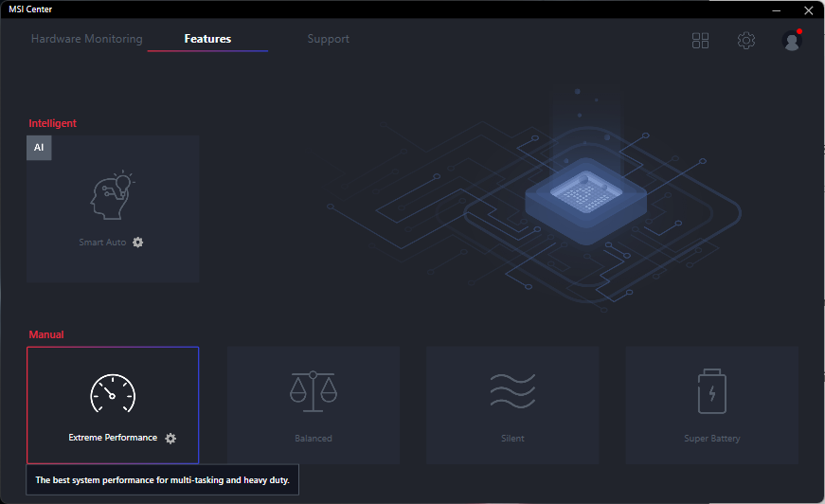Select the Extreme Performance speedometer icon
Image resolution: width=825 pixels, height=504 pixels.
(x=113, y=393)
